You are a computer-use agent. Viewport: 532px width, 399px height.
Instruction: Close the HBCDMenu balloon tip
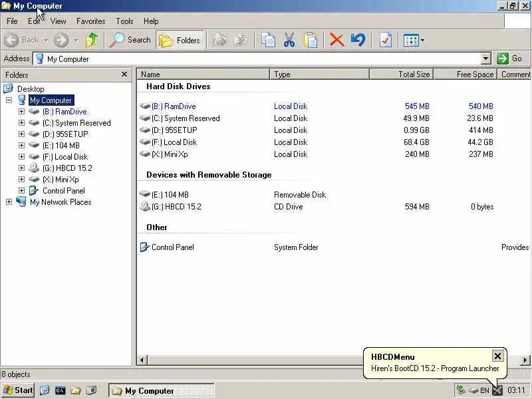click(x=497, y=356)
